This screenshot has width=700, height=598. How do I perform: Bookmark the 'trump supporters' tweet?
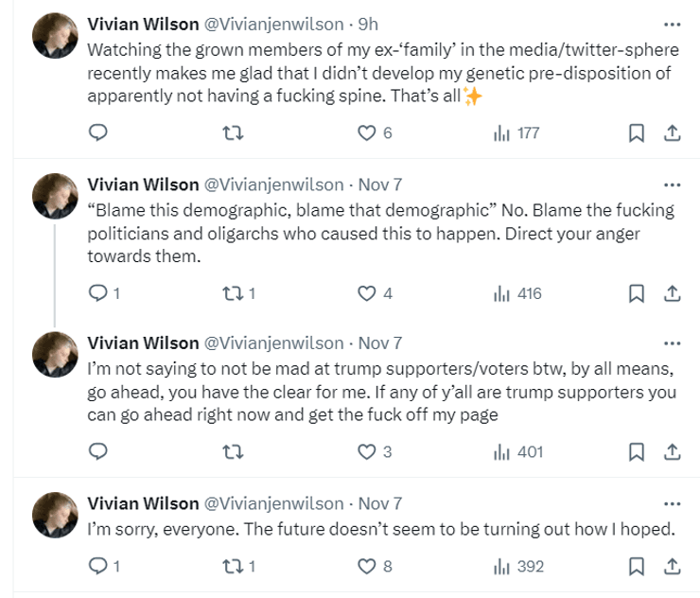tap(637, 452)
